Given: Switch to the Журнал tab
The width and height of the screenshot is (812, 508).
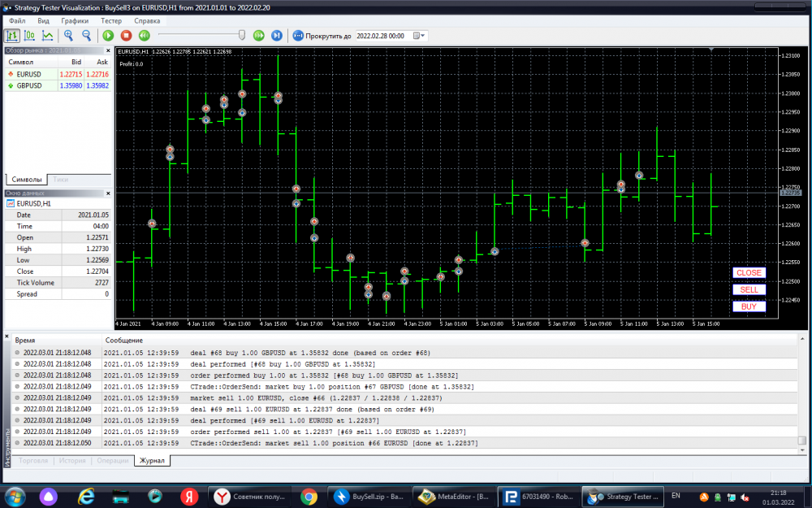Looking at the screenshot, I should point(152,461).
